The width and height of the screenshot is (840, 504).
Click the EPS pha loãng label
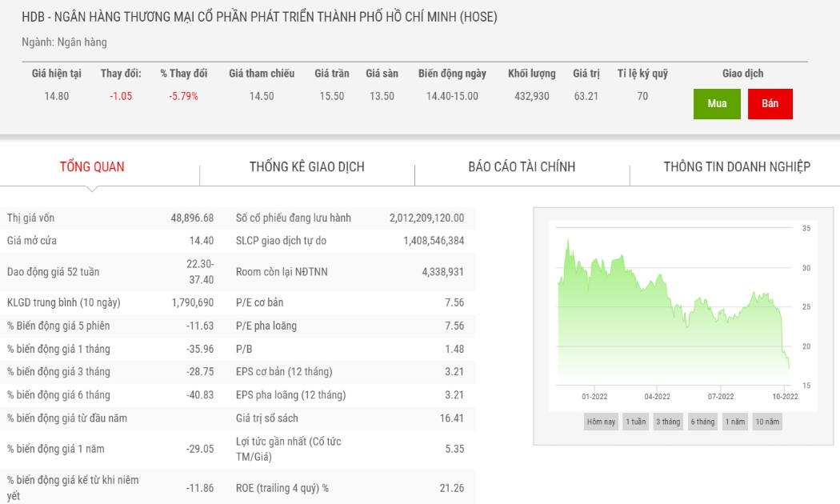click(x=291, y=395)
